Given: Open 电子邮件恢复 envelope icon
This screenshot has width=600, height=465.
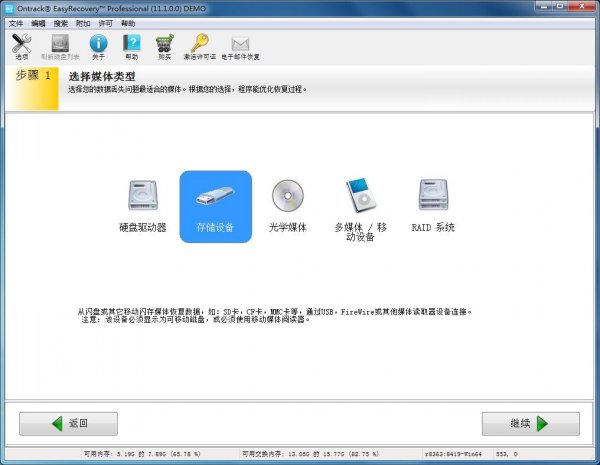Looking at the screenshot, I should [240, 45].
